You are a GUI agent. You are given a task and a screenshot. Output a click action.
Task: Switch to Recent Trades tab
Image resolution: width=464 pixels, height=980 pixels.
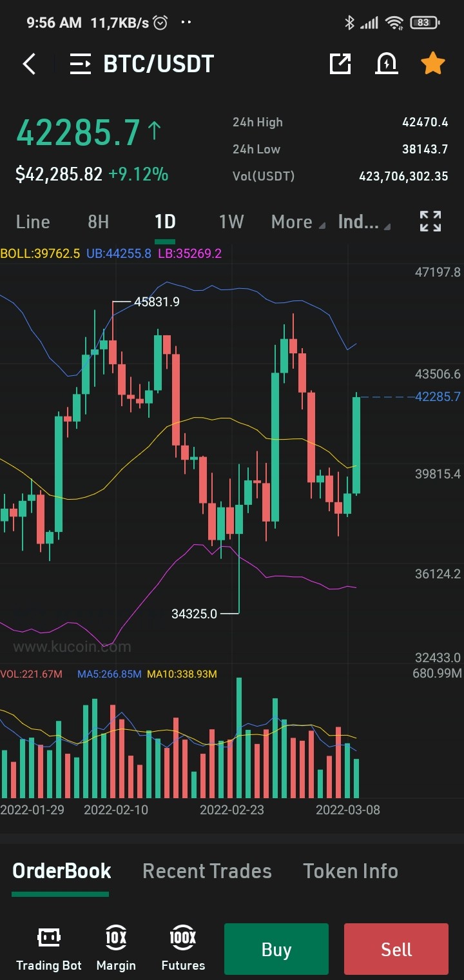point(207,871)
